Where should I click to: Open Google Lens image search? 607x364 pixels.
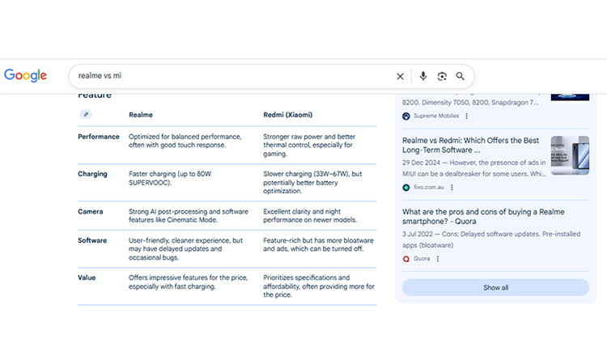tap(442, 76)
